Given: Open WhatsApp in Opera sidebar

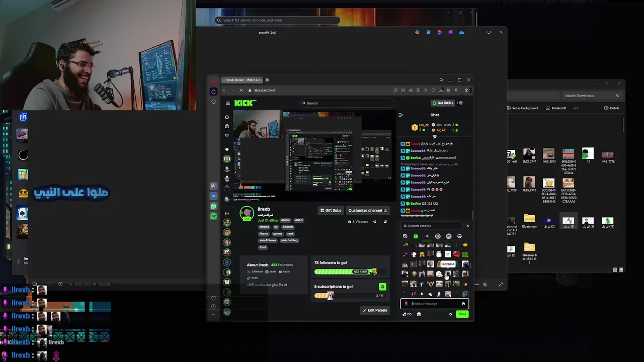Looking at the screenshot, I should coord(213,206).
